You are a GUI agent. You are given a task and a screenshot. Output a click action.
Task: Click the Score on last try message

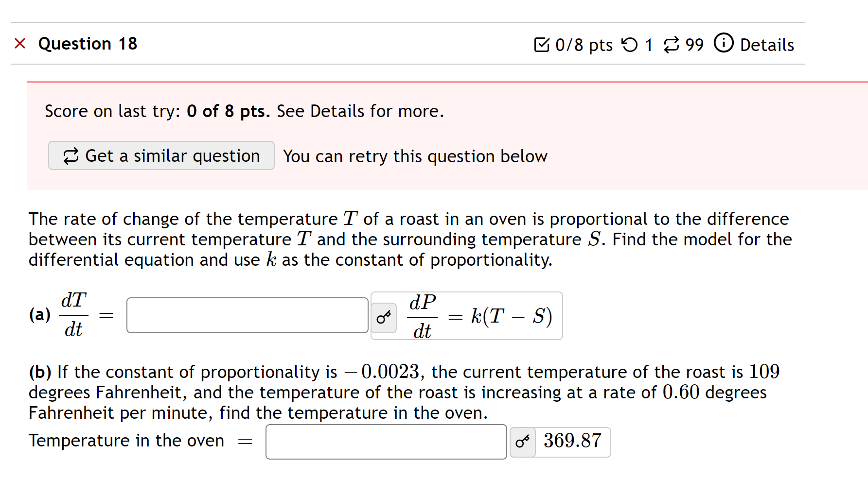coord(243,111)
